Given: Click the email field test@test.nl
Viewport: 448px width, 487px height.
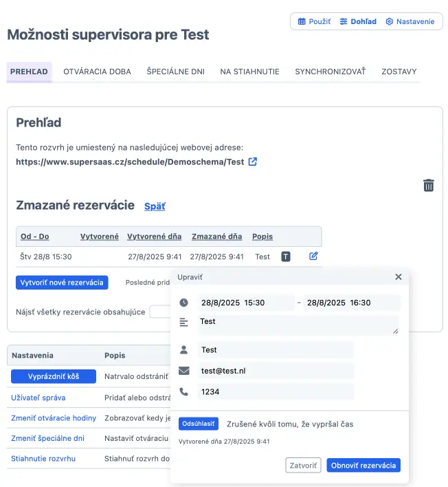Looking at the screenshot, I should point(276,371).
